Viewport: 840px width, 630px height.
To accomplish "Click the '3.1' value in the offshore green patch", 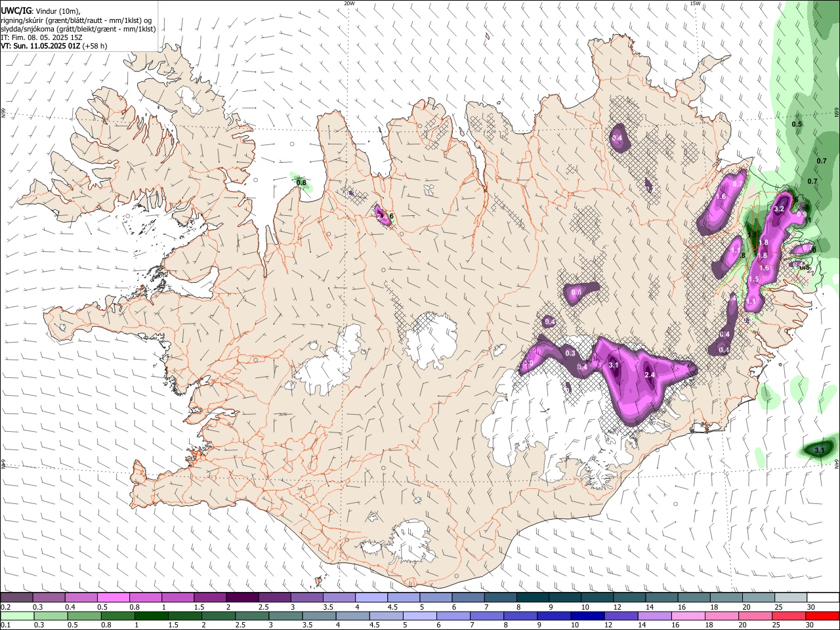I will [x=819, y=450].
